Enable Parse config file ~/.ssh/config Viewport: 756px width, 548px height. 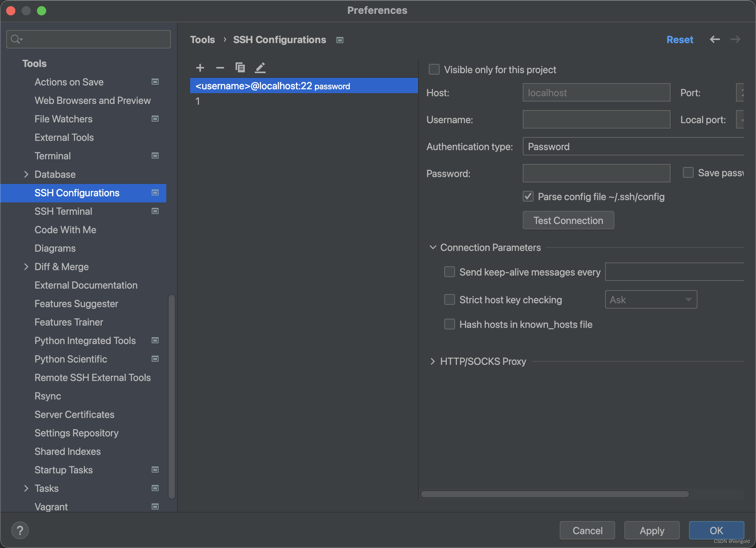(x=528, y=197)
